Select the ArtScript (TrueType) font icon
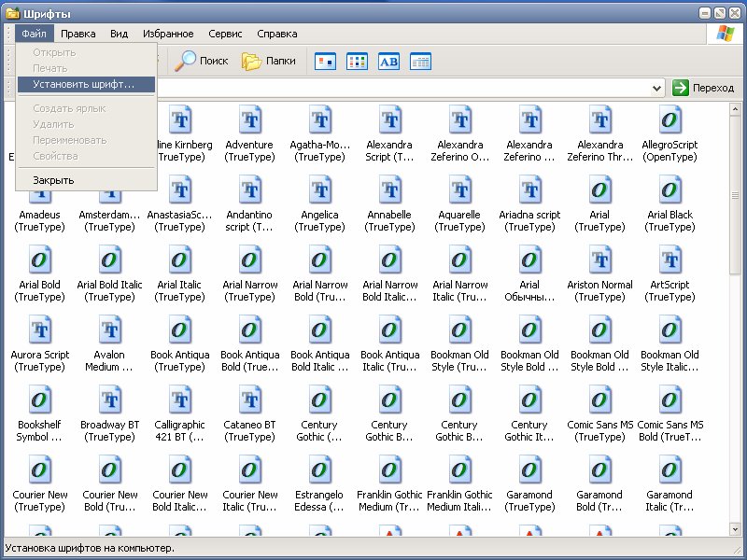The height and width of the screenshot is (560, 747). (x=669, y=259)
